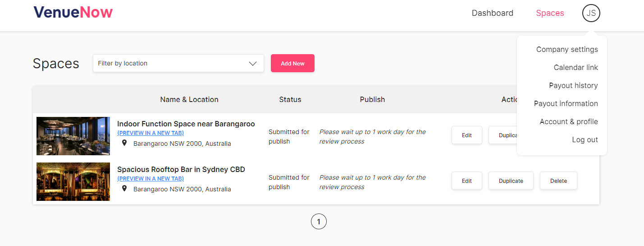Preview Spacious Rooftop Bar in new tab
Viewport: 644px width, 246px height.
click(x=151, y=179)
